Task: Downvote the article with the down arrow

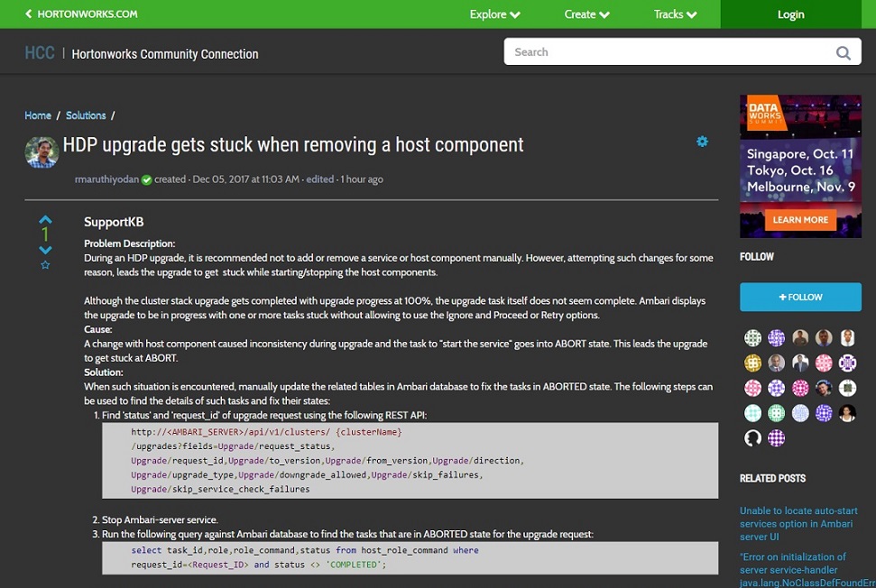Action: (45, 250)
